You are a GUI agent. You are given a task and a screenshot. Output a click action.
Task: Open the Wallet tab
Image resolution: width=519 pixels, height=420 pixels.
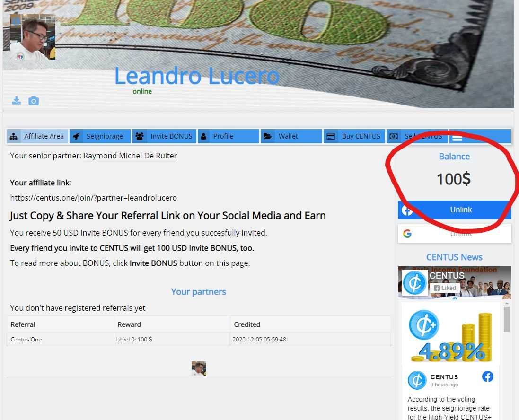(291, 136)
